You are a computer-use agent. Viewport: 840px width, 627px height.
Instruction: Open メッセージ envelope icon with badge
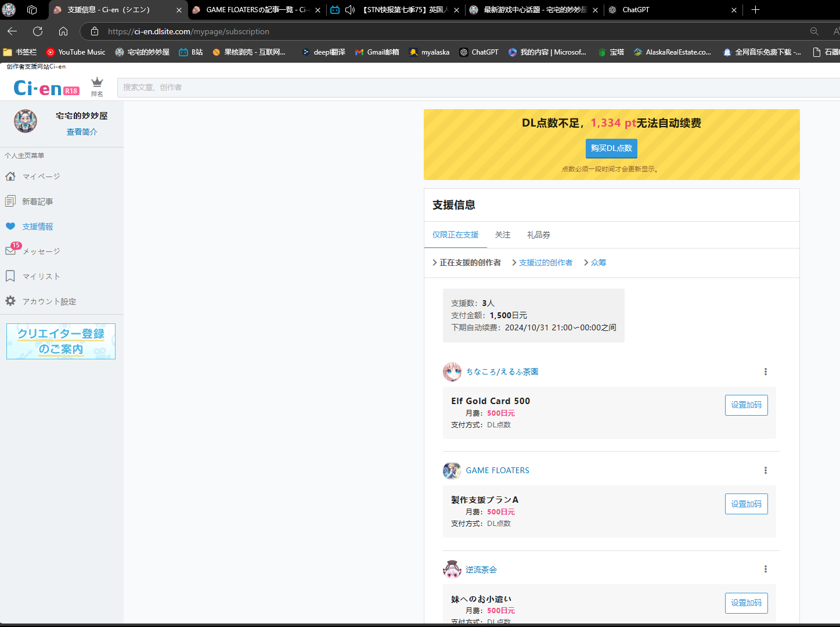pos(12,250)
